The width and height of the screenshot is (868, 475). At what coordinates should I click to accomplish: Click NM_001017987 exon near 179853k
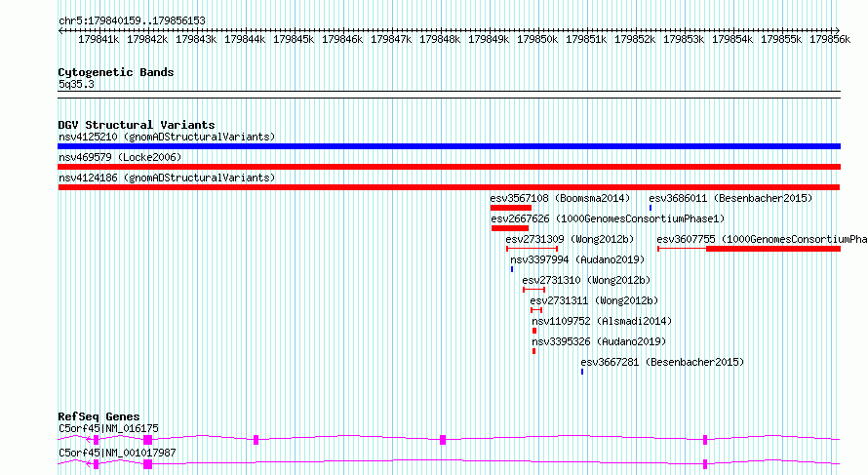tap(705, 464)
